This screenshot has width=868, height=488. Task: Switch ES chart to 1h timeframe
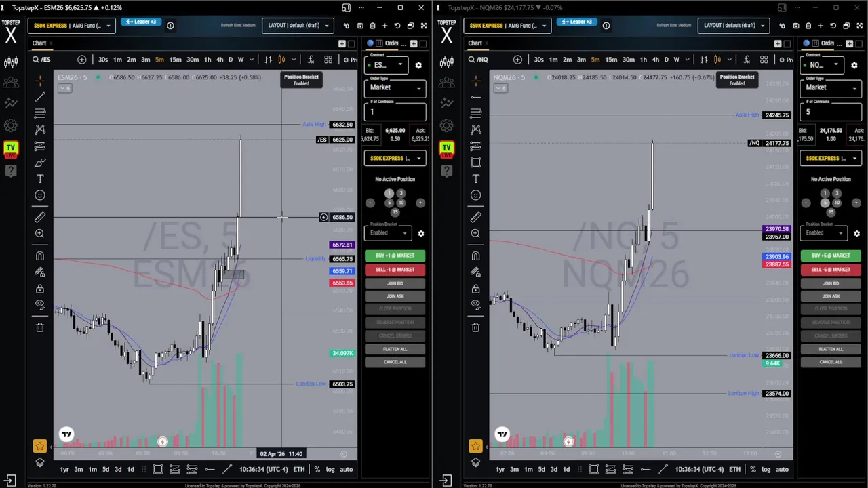208,60
